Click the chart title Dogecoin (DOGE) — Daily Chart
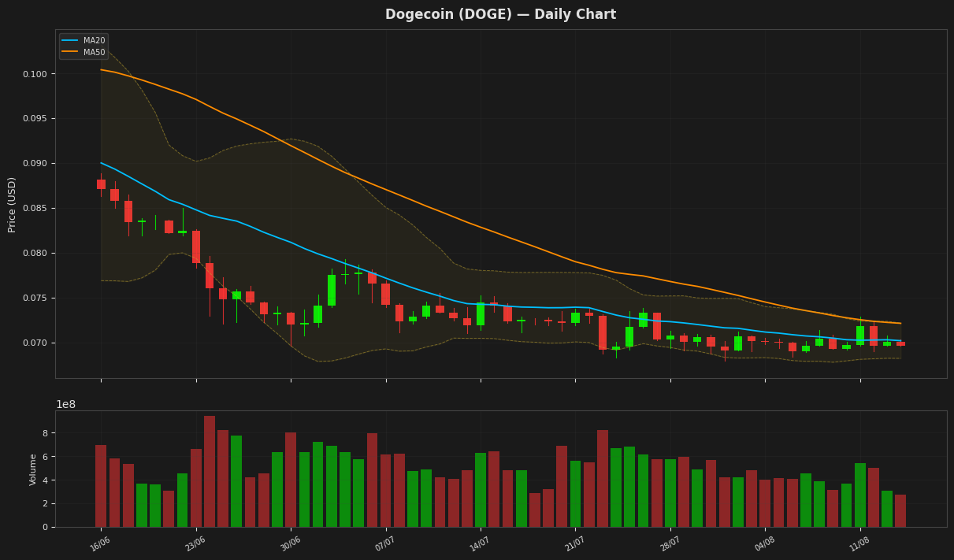 coord(500,14)
